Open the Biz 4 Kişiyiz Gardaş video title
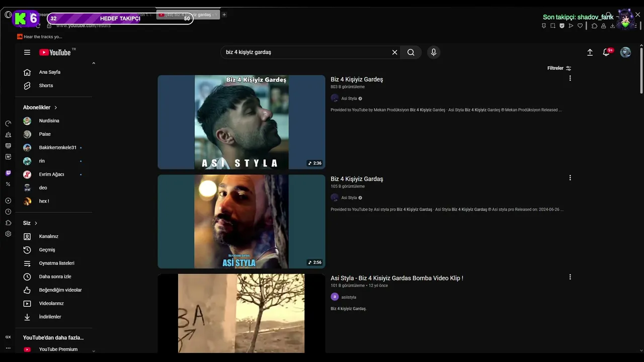 pos(357,179)
